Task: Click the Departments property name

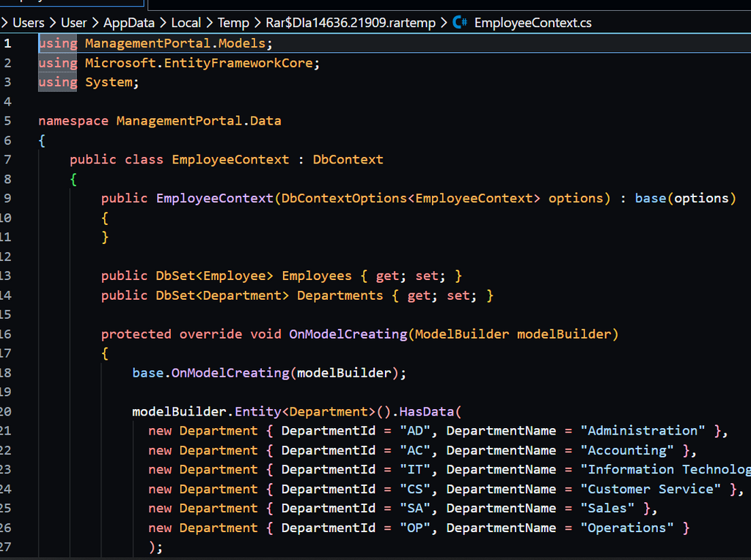Action: (340, 295)
